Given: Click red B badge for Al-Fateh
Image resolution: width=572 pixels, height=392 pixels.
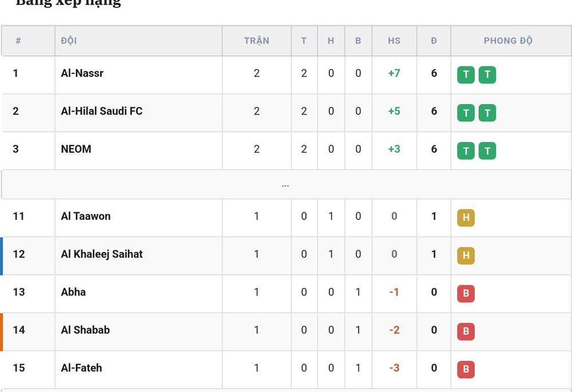Looking at the screenshot, I should click(466, 370).
